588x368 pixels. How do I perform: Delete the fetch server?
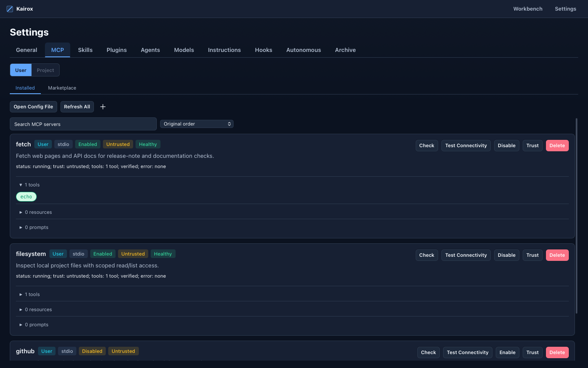[557, 146]
